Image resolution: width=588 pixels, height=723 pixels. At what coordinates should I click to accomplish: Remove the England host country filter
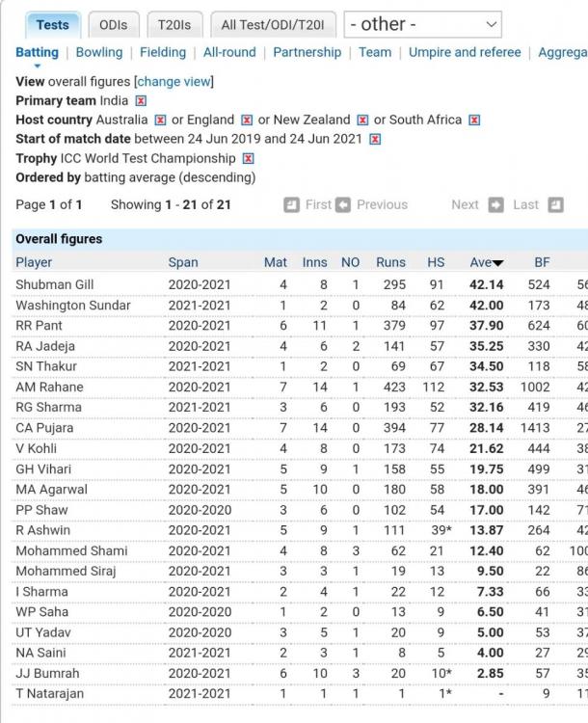pyautogui.click(x=247, y=120)
